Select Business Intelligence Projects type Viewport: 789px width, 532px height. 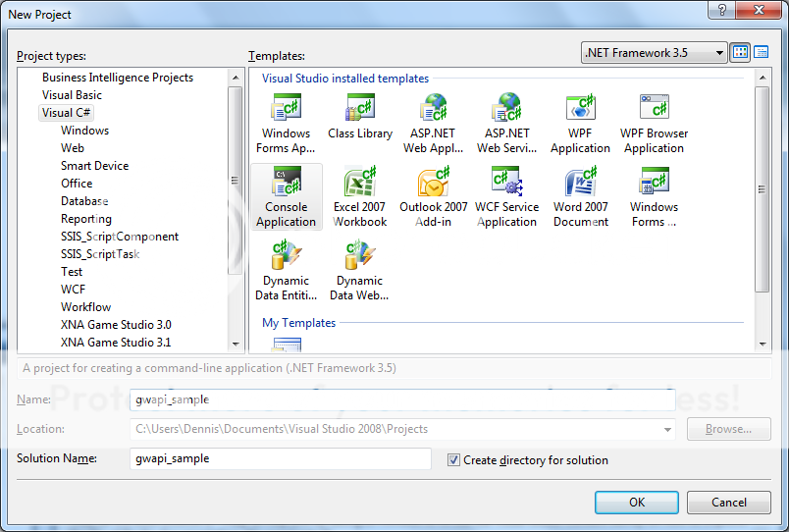click(118, 78)
